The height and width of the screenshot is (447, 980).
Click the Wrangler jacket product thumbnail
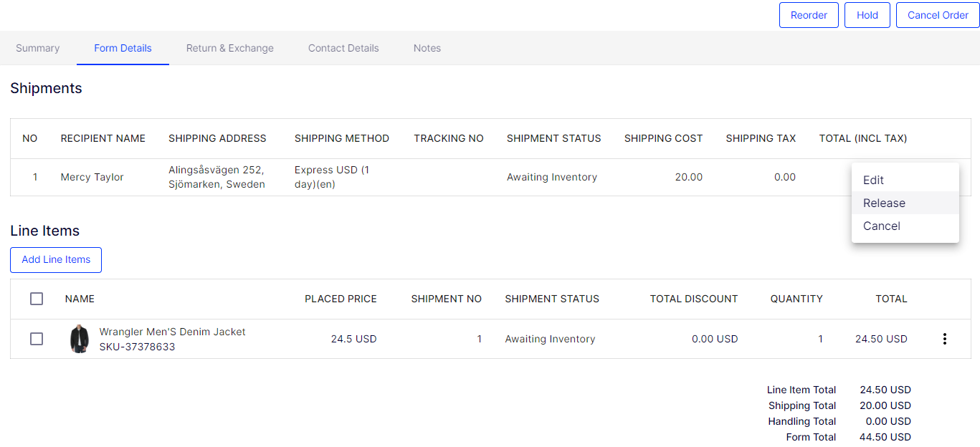[x=80, y=337]
